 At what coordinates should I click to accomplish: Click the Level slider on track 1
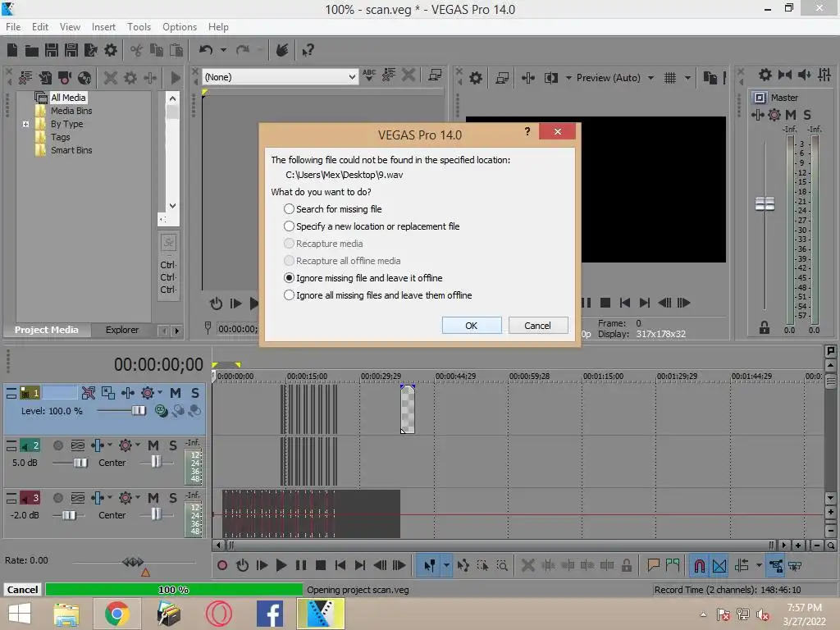[138, 410]
